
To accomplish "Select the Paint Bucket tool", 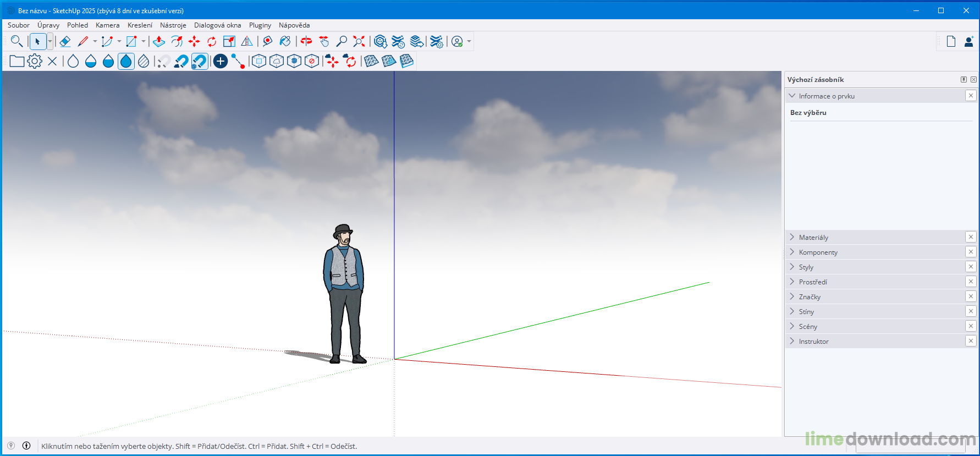I will tap(285, 41).
